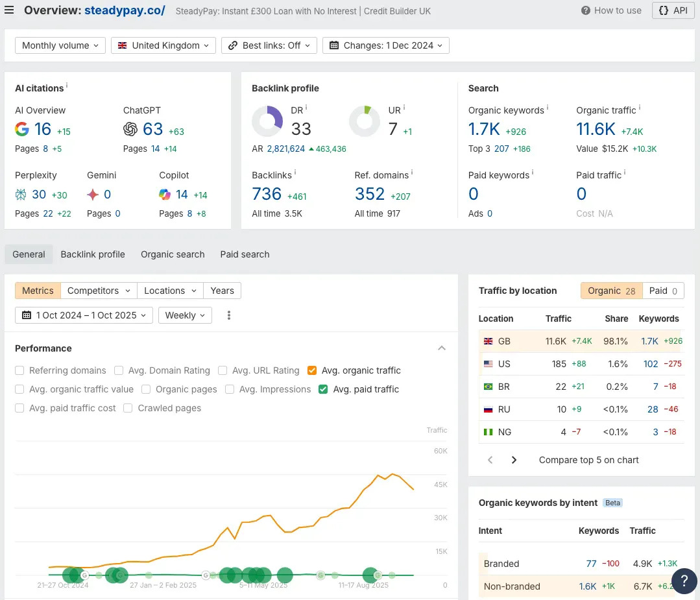The height and width of the screenshot is (600, 700).
Task: Click the Backlinks count 736
Action: tap(267, 194)
